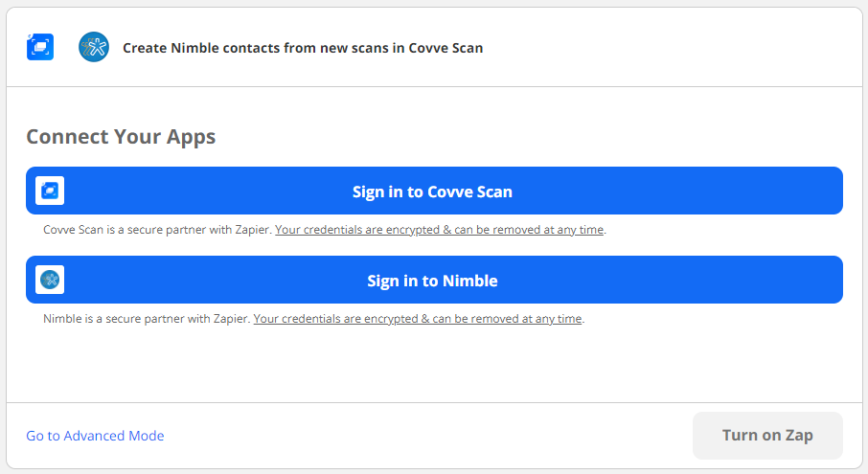Click the divider line above Advanced Mode
868x474 pixels.
[434, 403]
